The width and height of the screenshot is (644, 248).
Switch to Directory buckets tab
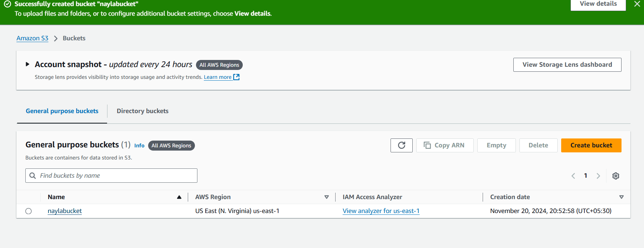point(142,111)
